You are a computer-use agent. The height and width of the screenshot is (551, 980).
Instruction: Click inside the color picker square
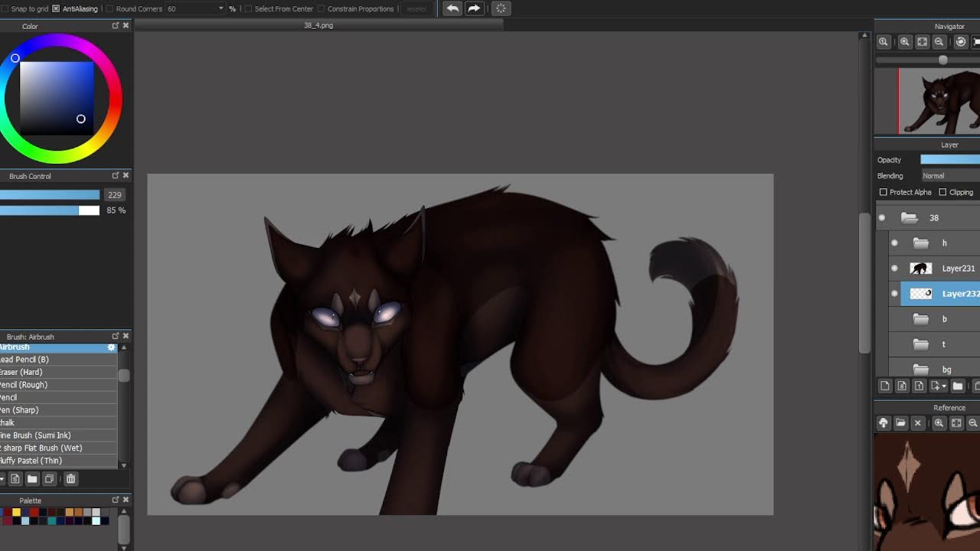click(x=57, y=98)
